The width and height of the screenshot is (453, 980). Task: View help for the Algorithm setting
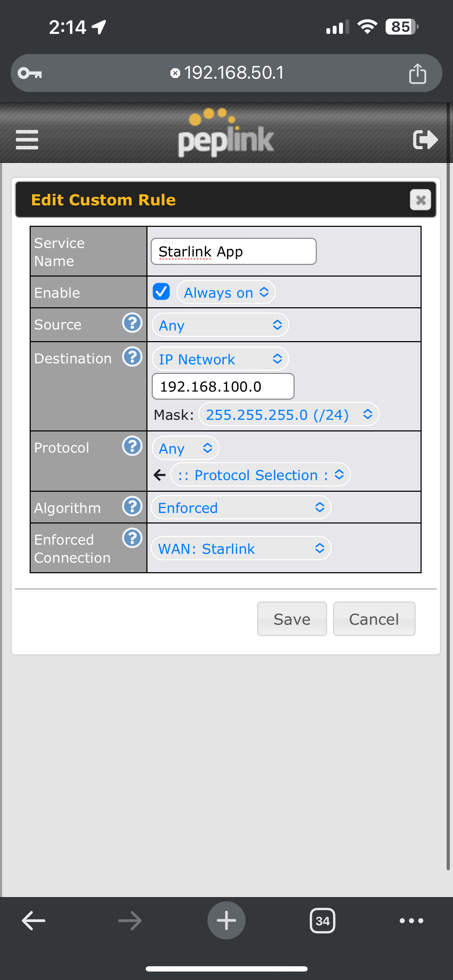click(132, 507)
